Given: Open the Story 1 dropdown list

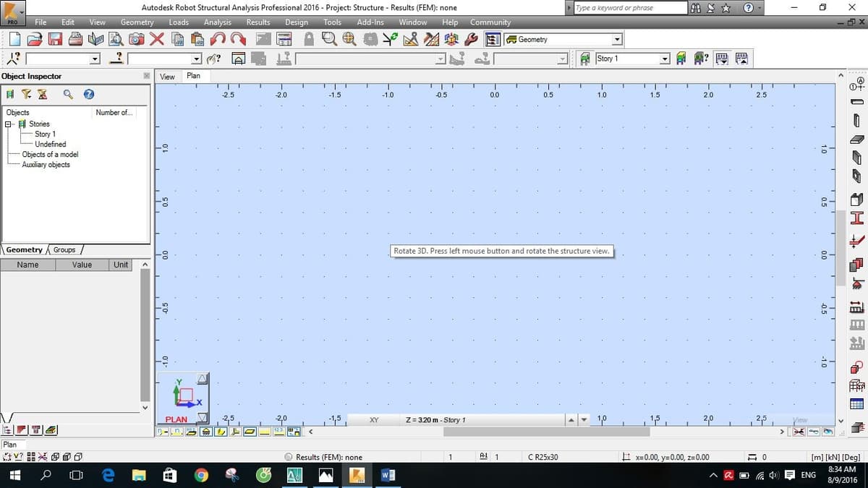Looking at the screenshot, I should tap(664, 59).
